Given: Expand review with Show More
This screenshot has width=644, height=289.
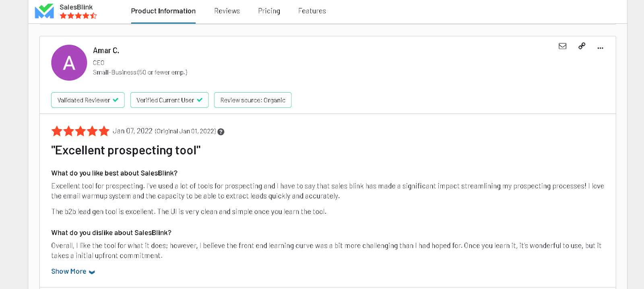Looking at the screenshot, I should 73,272.
